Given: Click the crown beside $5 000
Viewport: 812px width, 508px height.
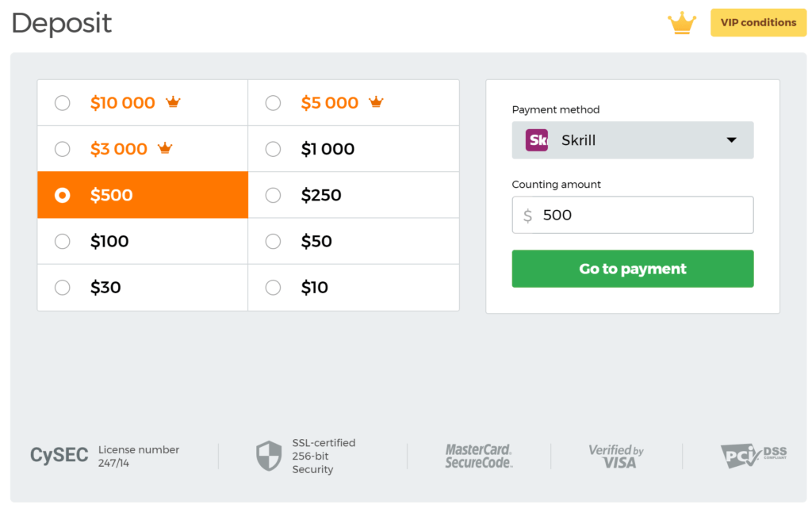Looking at the screenshot, I should [376, 102].
